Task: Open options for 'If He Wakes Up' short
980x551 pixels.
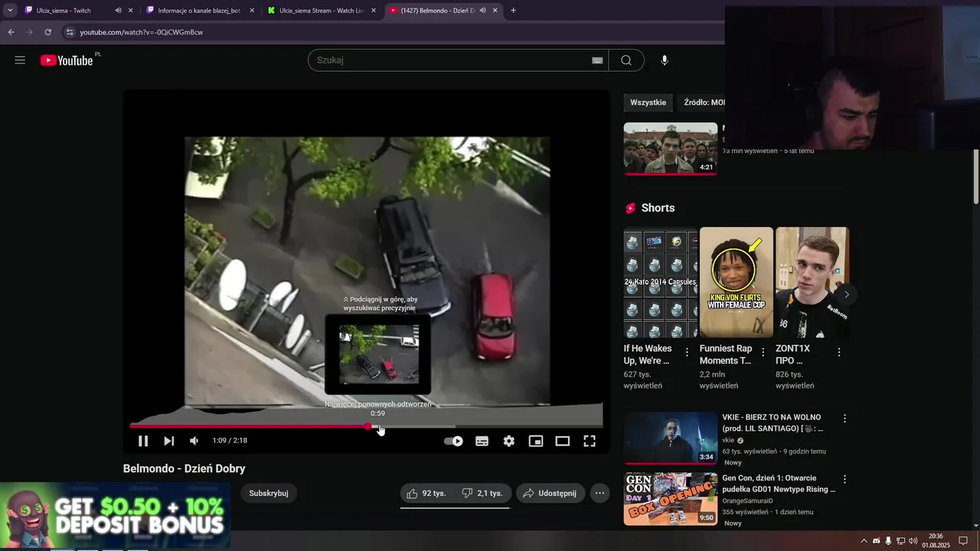Action: tap(687, 352)
